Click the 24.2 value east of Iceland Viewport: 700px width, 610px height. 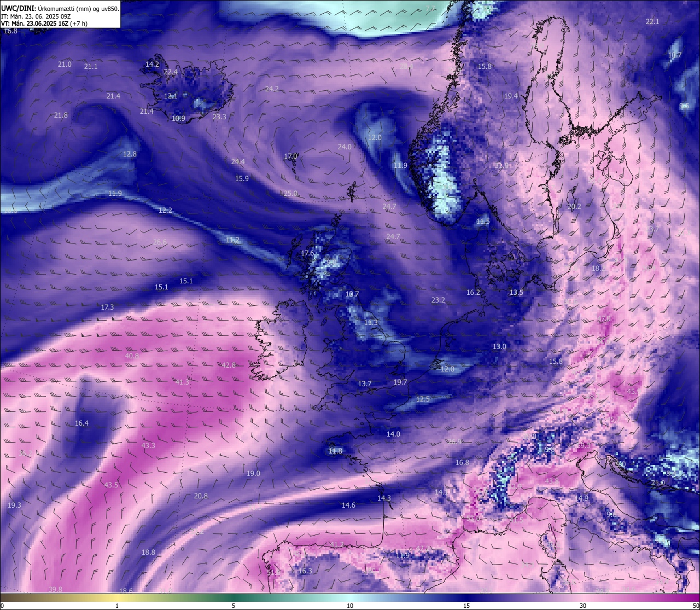pos(272,89)
